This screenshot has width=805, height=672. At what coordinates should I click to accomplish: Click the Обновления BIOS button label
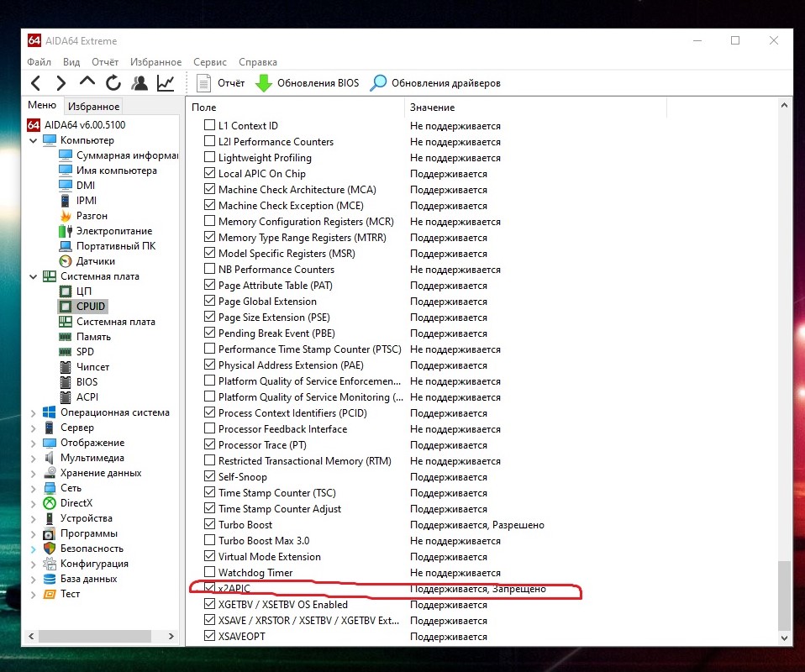coord(318,83)
